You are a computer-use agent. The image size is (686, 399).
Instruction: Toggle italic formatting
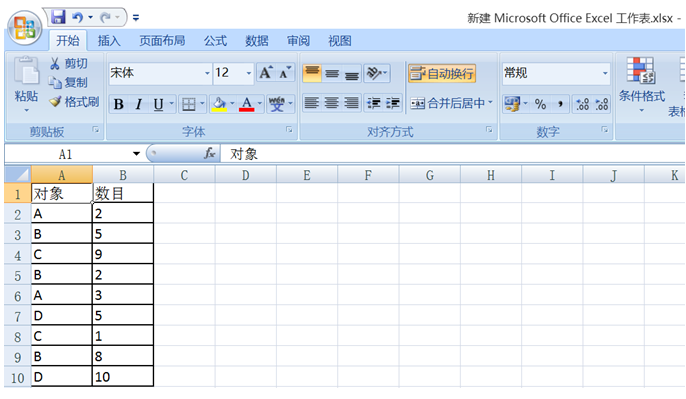(139, 104)
